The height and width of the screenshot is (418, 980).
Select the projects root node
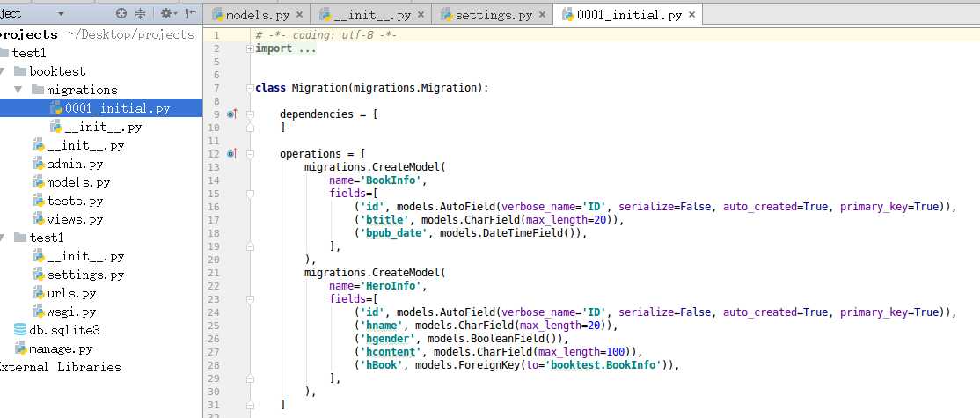29,34
